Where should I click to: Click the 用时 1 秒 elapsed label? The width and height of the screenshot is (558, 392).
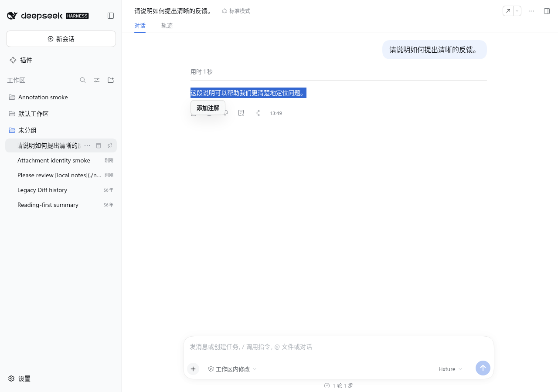[201, 71]
